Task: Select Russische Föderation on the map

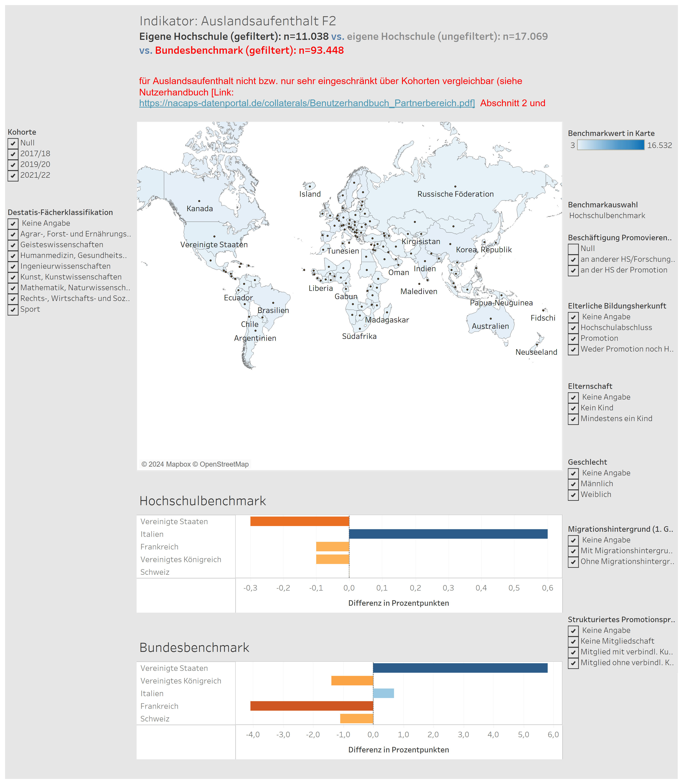Action: coord(456,194)
